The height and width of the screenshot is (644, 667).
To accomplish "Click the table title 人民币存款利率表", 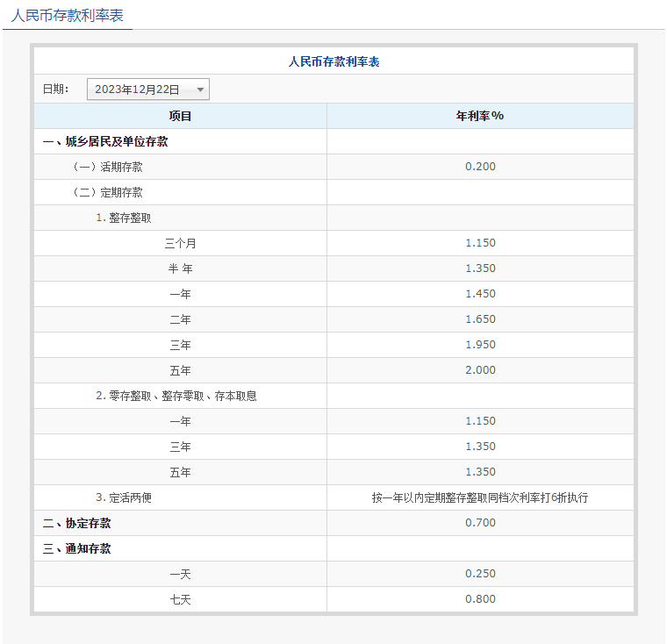I will pyautogui.click(x=333, y=62).
